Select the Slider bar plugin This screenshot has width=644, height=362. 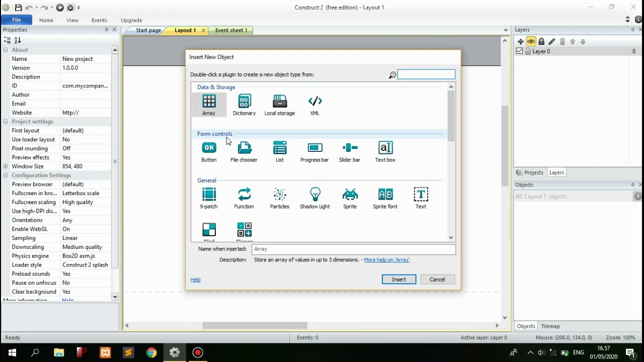click(350, 152)
